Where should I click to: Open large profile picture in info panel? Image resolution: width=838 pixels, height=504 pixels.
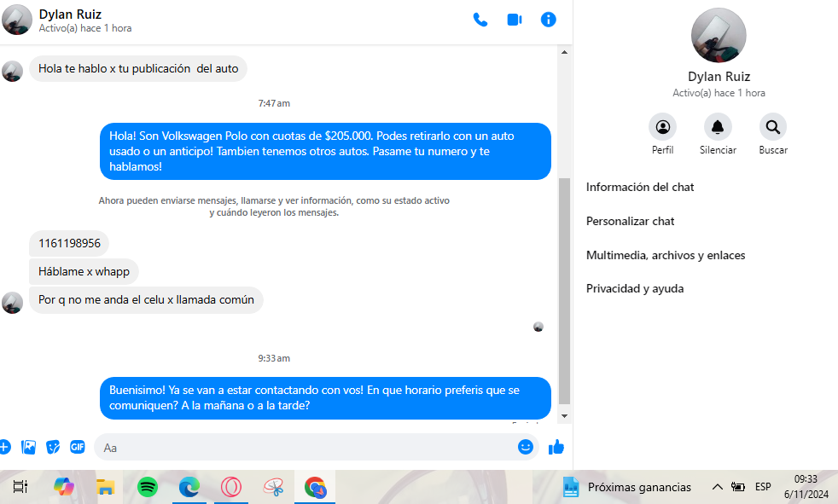point(719,35)
